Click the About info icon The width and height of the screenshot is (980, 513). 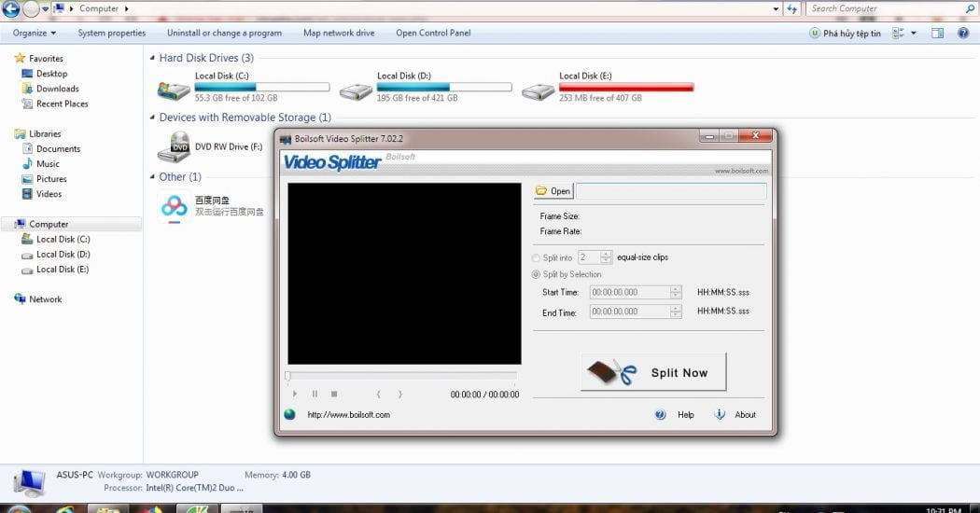(x=720, y=414)
